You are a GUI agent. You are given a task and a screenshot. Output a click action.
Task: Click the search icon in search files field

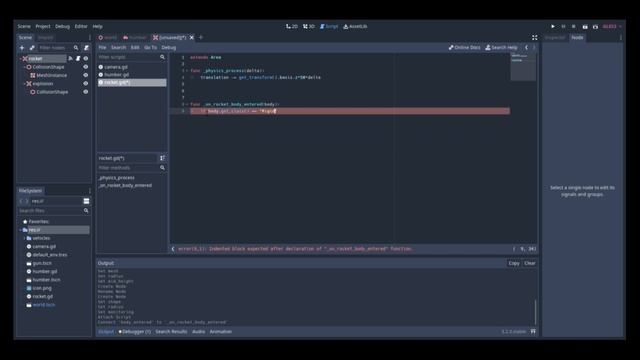(86, 211)
